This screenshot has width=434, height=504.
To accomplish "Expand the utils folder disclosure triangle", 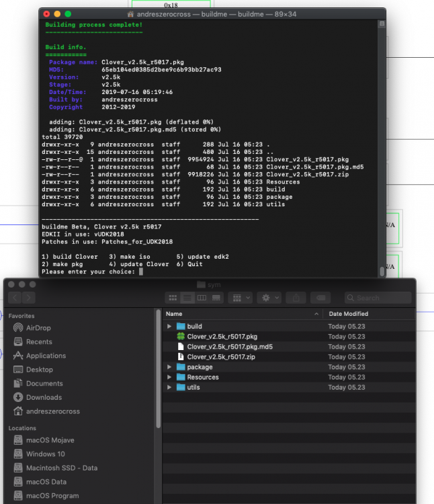I will click(169, 387).
